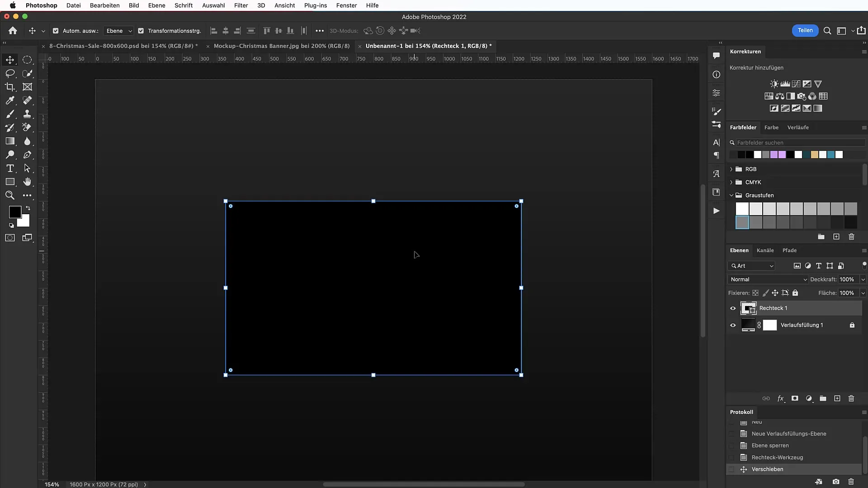This screenshot has width=868, height=488.
Task: Hide the Verlaufsfüllung 1 layer
Action: pyautogui.click(x=733, y=325)
